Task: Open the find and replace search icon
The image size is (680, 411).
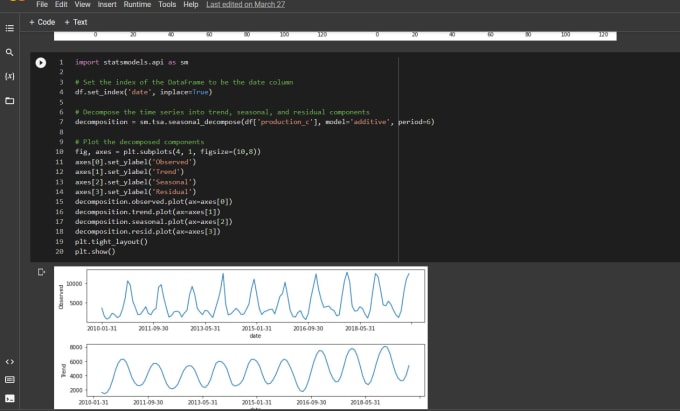Action: [x=10, y=52]
